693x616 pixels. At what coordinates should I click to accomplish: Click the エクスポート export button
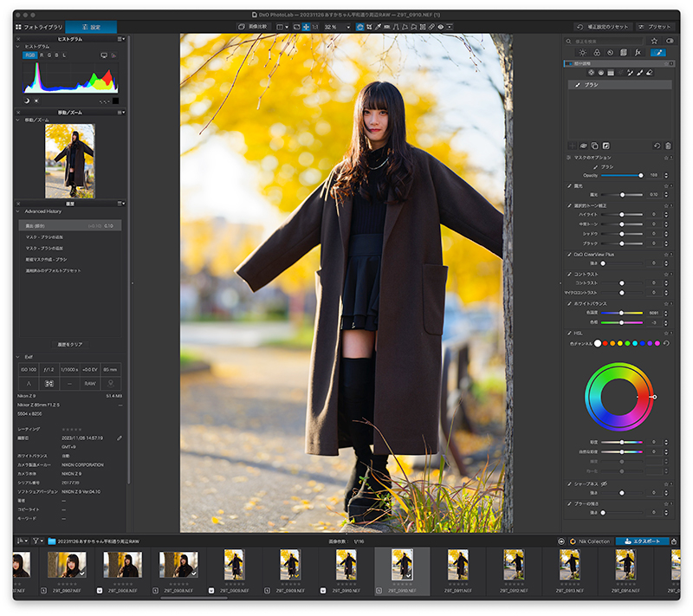pos(642,541)
